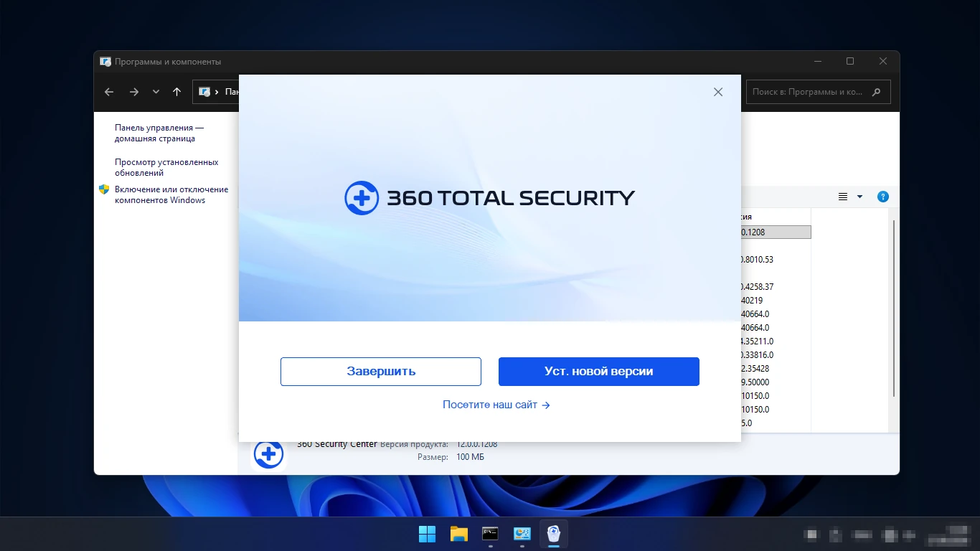
Task: Go forward in Программы и компоненты window
Action: [133, 92]
